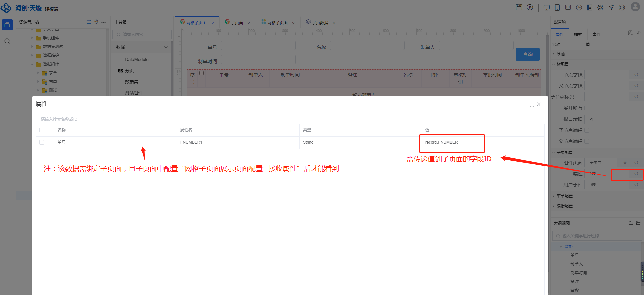The height and width of the screenshot is (295, 644).
Task: Click the 请输入搜索名称或ID search field
Action: pyautogui.click(x=86, y=119)
